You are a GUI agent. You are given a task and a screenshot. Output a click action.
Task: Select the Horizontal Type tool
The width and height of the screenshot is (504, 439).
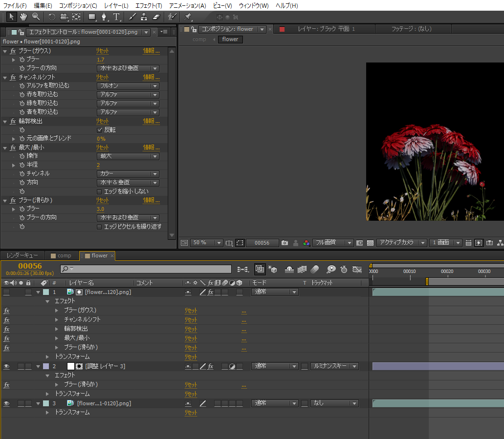[x=117, y=17]
